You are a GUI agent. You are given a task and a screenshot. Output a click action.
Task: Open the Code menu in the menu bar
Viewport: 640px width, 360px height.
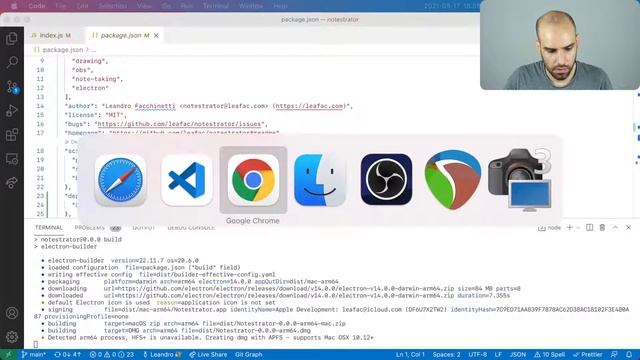coord(37,6)
